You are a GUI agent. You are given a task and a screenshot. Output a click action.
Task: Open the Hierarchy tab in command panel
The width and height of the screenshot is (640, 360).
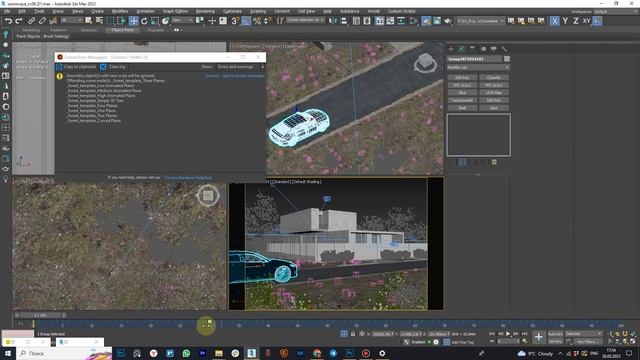(x=472, y=49)
